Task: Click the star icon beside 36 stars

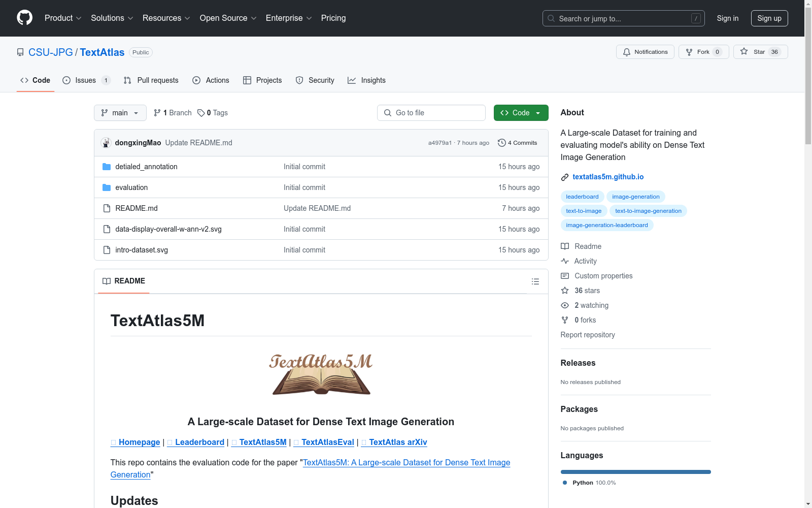Action: [565, 291]
